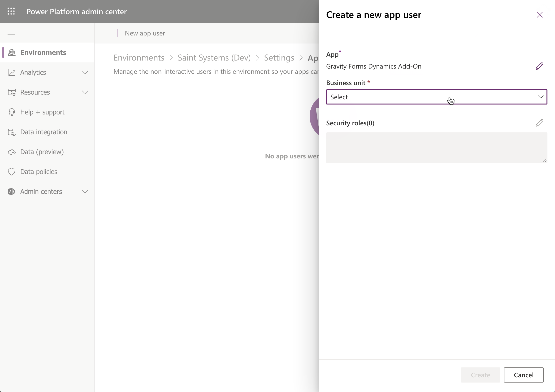Image resolution: width=555 pixels, height=392 pixels.
Task: Click the Environments breadcrumb link
Action: [139, 58]
